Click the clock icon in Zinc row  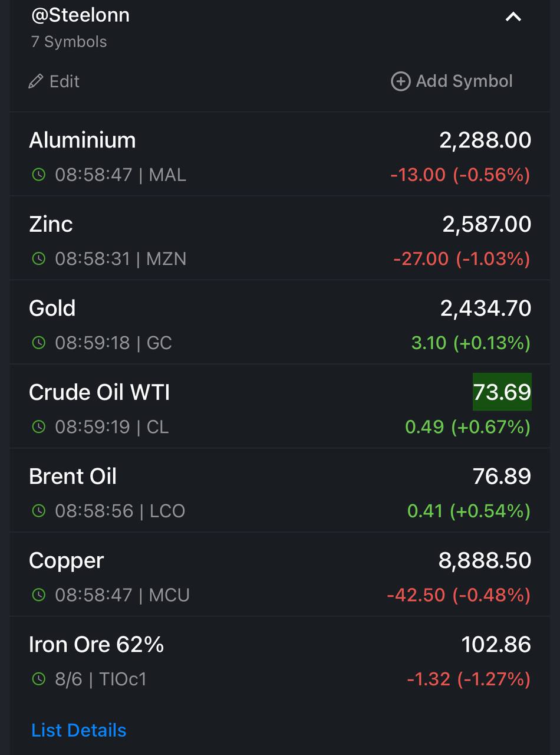pyautogui.click(x=38, y=258)
